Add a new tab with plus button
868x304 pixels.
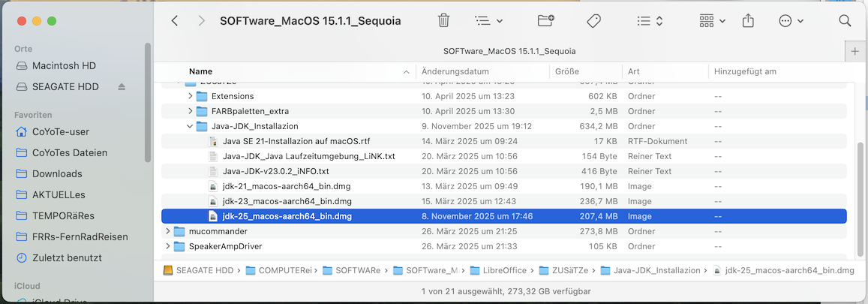[855, 51]
